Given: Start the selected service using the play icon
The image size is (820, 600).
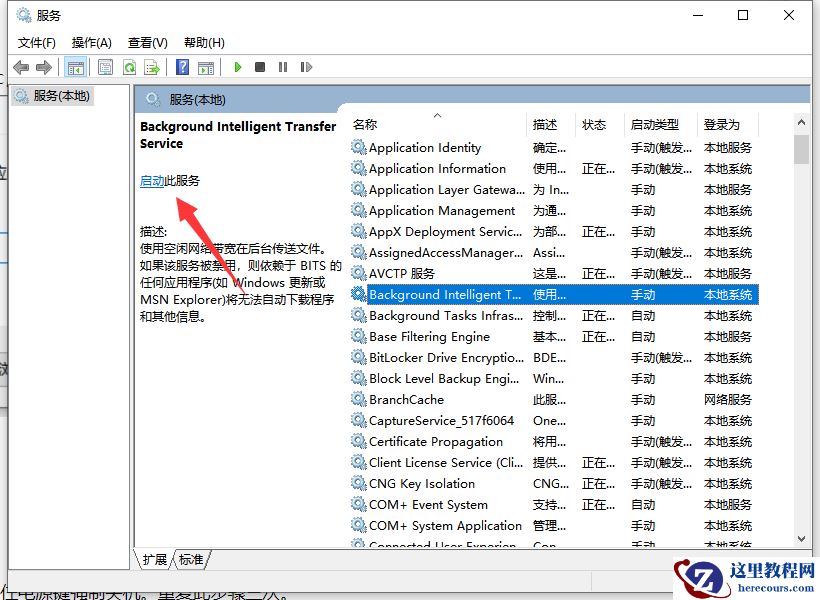Looking at the screenshot, I should point(237,67).
